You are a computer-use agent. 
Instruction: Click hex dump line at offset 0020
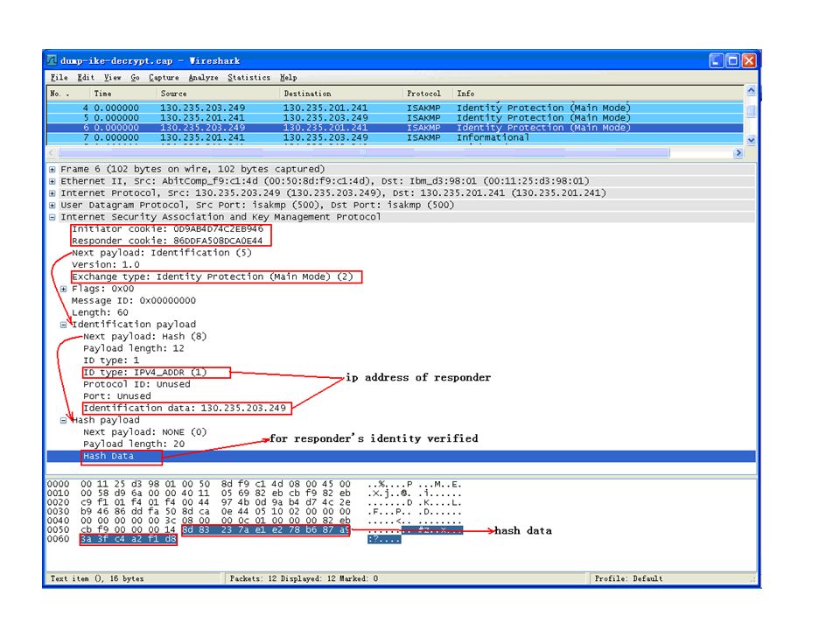point(255,502)
